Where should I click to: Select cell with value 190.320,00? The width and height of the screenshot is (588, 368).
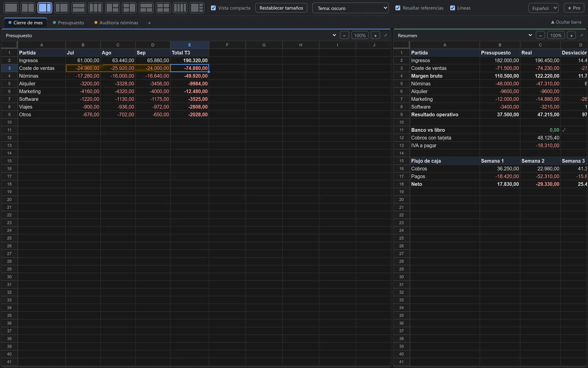click(x=190, y=60)
